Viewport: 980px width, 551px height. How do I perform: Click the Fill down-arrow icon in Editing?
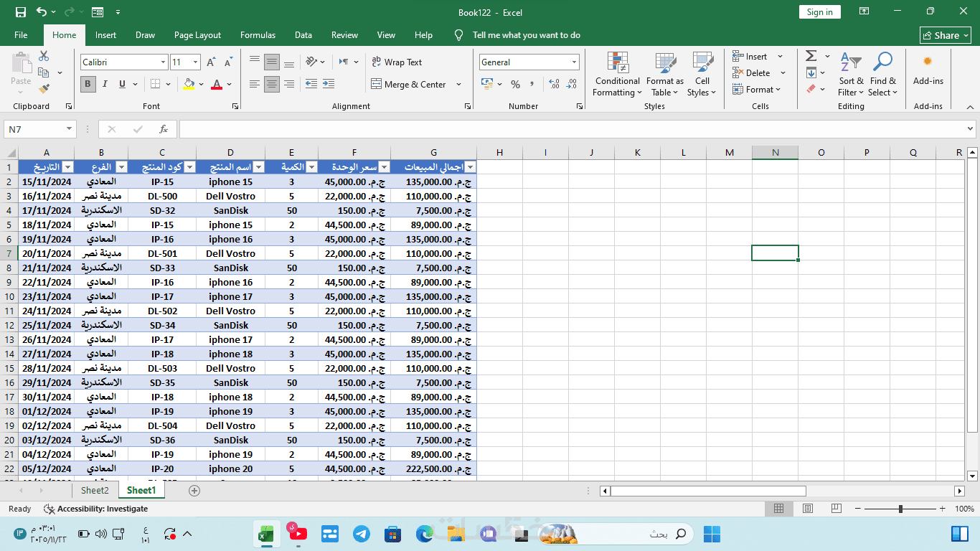tap(811, 72)
